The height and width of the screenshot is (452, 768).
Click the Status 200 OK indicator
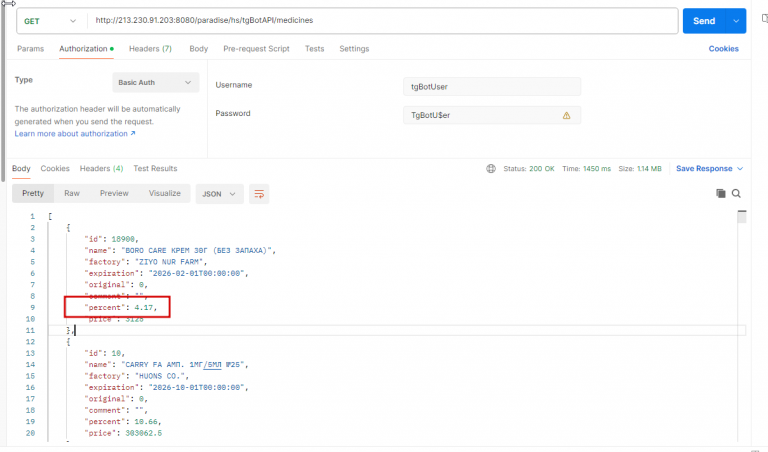click(529, 168)
